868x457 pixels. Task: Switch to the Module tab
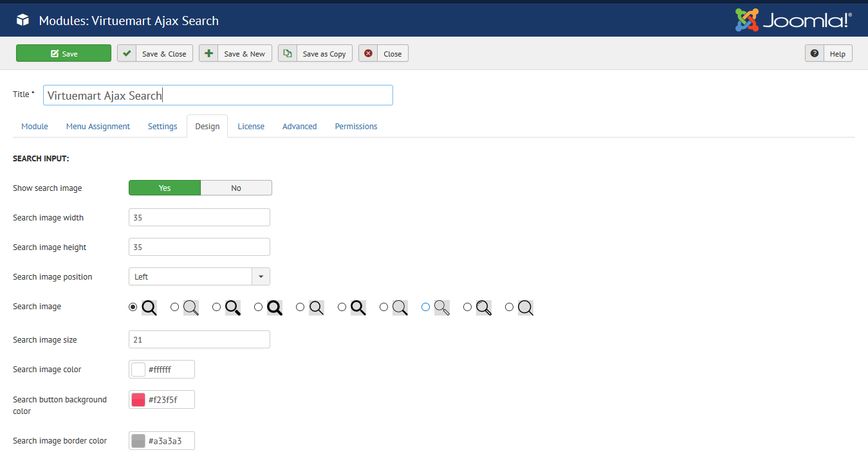point(35,126)
